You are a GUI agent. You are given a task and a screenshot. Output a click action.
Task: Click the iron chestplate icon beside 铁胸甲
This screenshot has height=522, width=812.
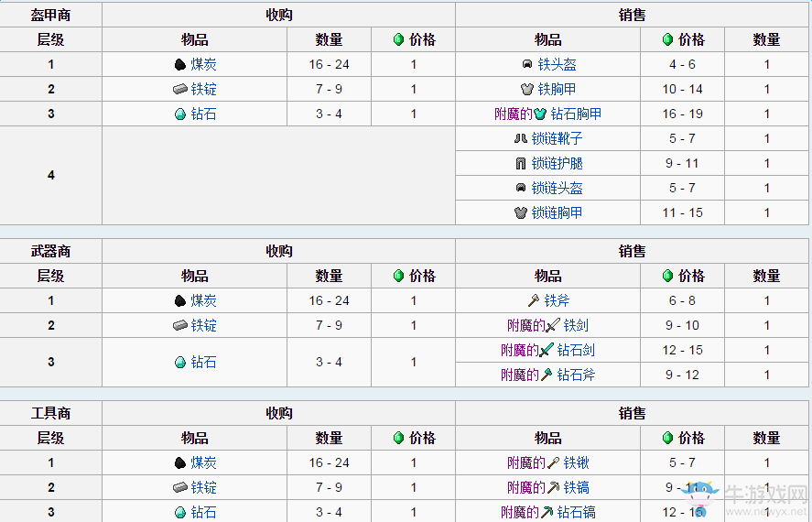point(527,89)
